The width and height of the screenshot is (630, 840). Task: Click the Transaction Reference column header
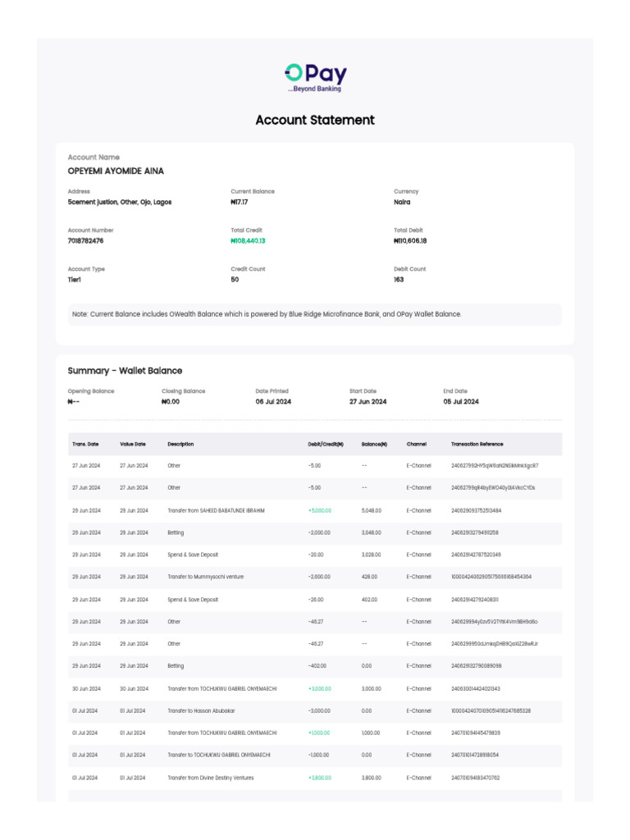tap(477, 444)
